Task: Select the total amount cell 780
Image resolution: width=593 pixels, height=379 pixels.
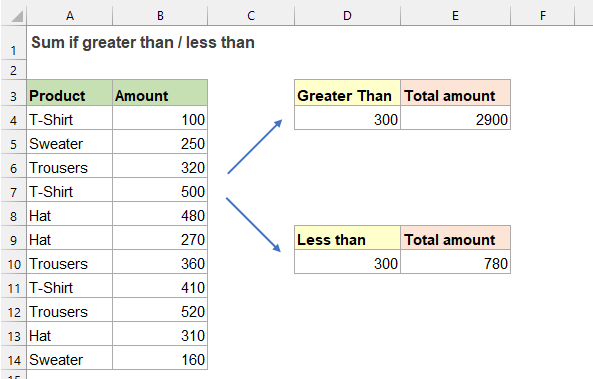Action: [x=455, y=262]
